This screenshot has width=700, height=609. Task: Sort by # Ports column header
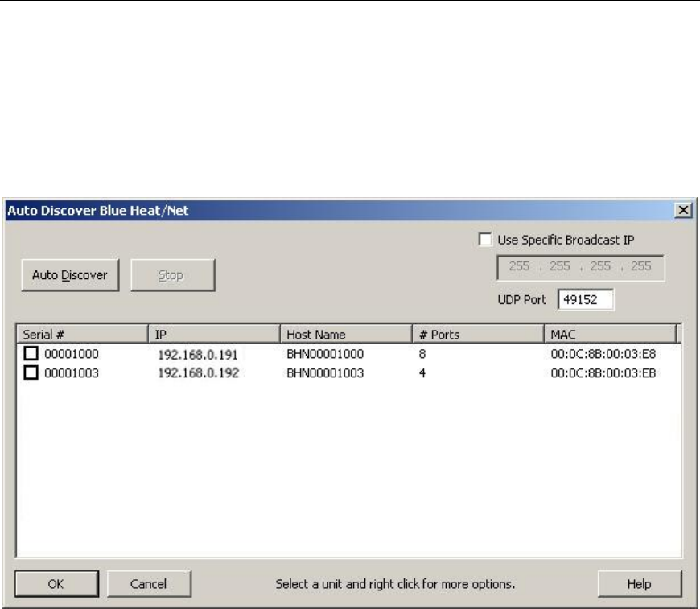tap(478, 335)
